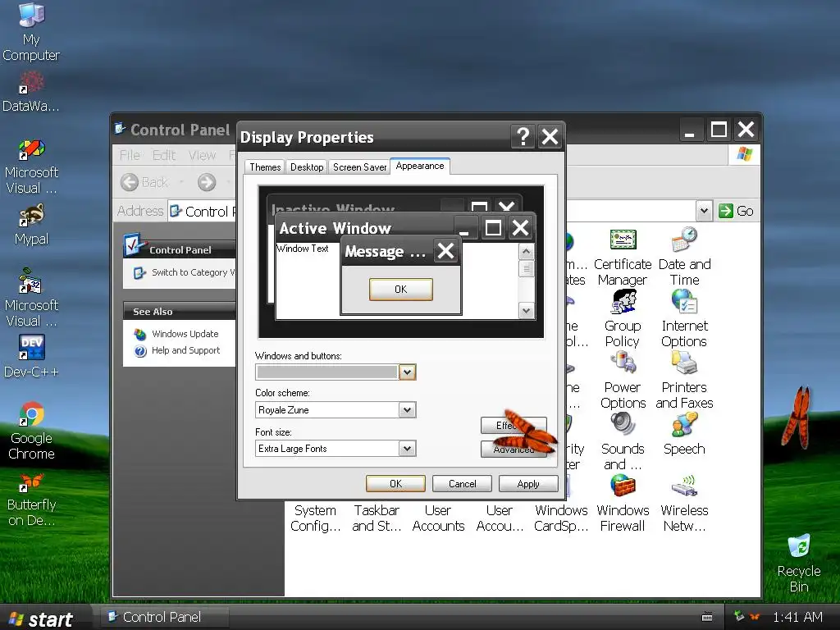The width and height of the screenshot is (840, 630).
Task: Open the View menu in Control Panel
Action: tap(202, 155)
